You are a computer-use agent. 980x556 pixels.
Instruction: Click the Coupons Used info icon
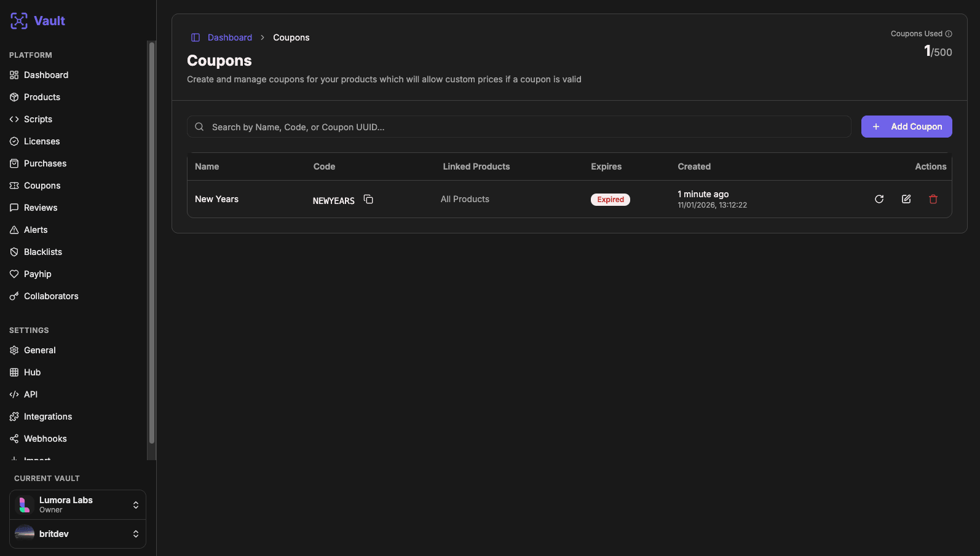pyautogui.click(x=949, y=34)
